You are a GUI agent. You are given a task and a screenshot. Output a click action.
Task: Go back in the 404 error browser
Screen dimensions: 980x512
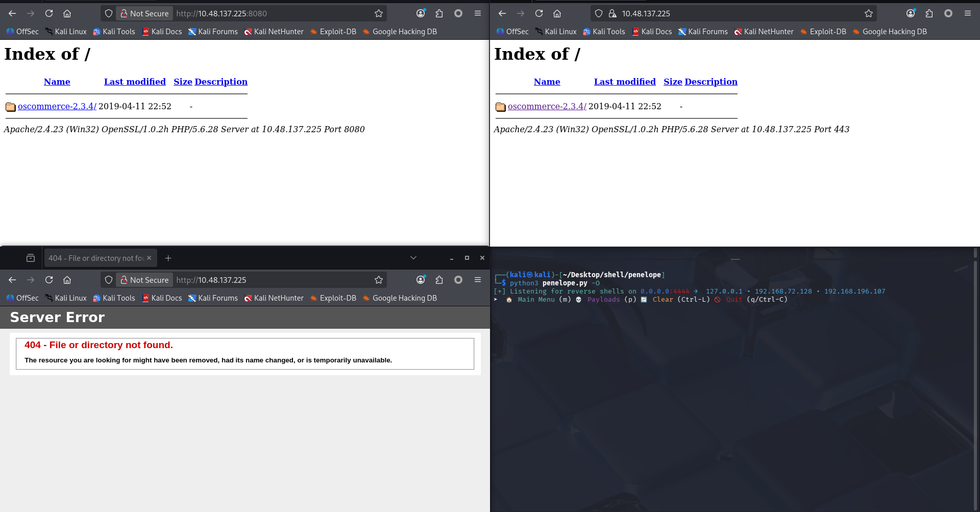click(x=12, y=280)
